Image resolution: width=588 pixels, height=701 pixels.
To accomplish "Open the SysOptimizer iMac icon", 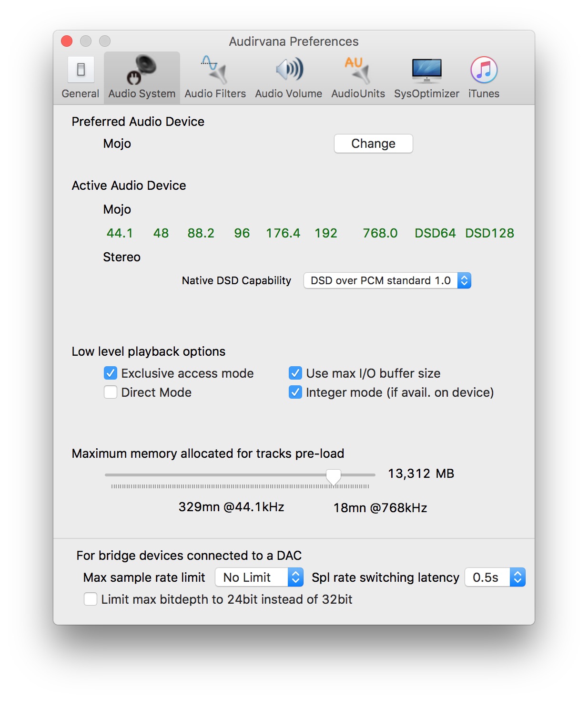I will pos(426,71).
